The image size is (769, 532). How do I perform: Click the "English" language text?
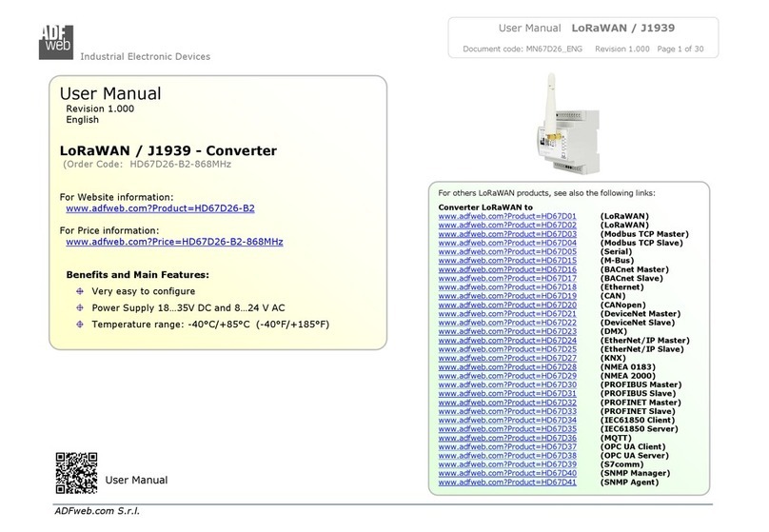83,120
